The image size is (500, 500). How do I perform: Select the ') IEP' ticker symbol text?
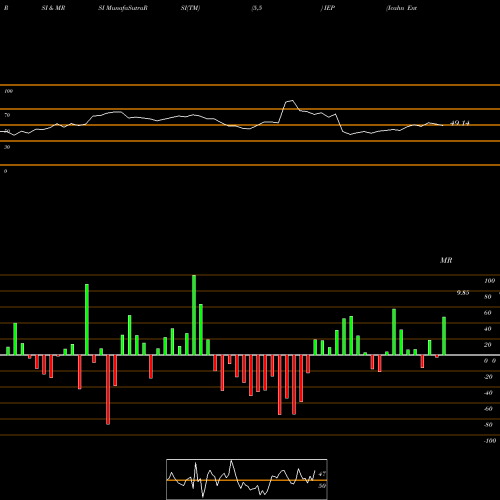click(327, 8)
